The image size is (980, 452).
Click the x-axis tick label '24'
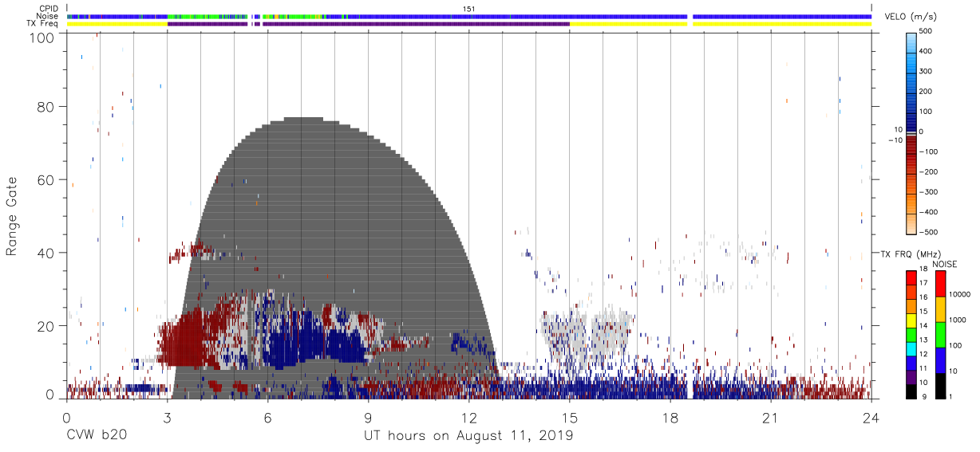point(871,417)
